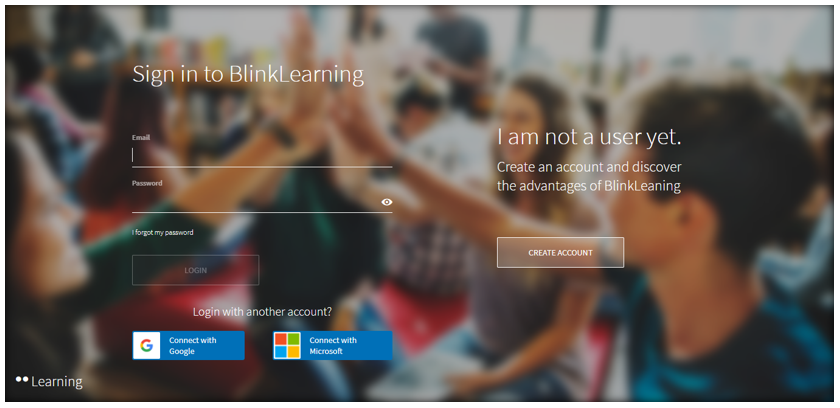The image size is (840, 408).
Task: Select the 'Connect with Microsoft' button text
Action: tap(333, 346)
